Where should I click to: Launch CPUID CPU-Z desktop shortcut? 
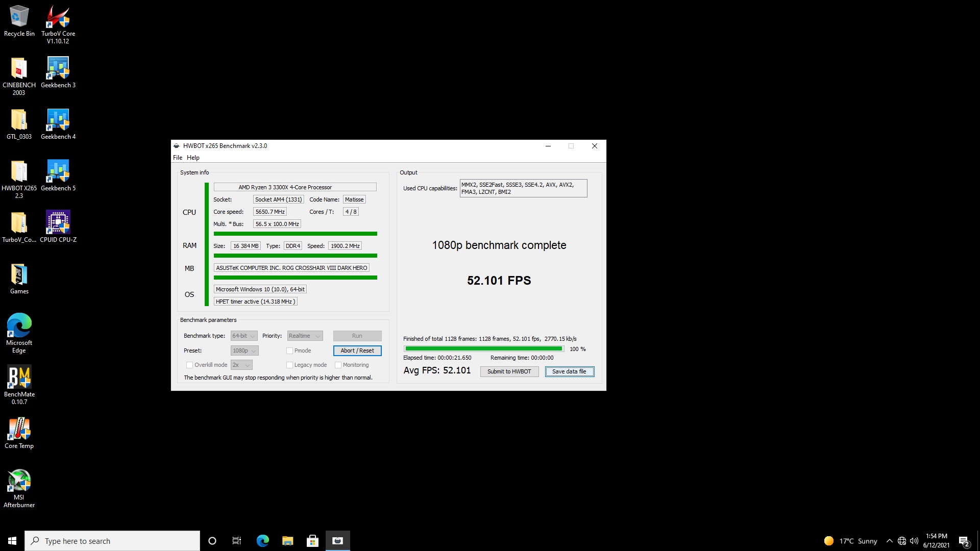[58, 227]
